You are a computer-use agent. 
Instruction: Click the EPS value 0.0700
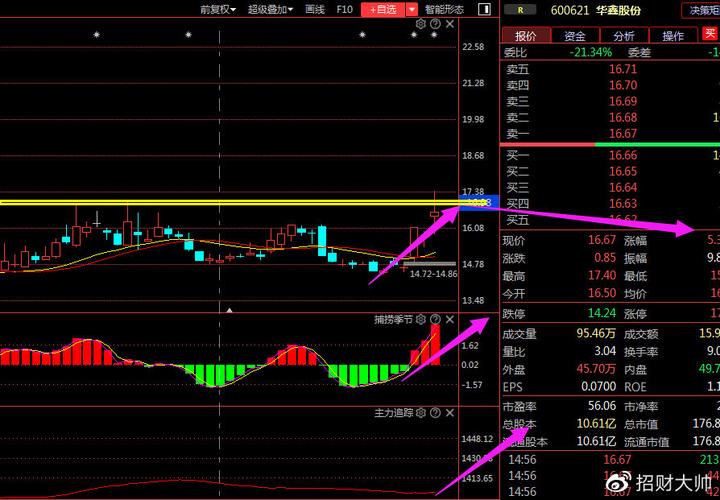coord(599,387)
